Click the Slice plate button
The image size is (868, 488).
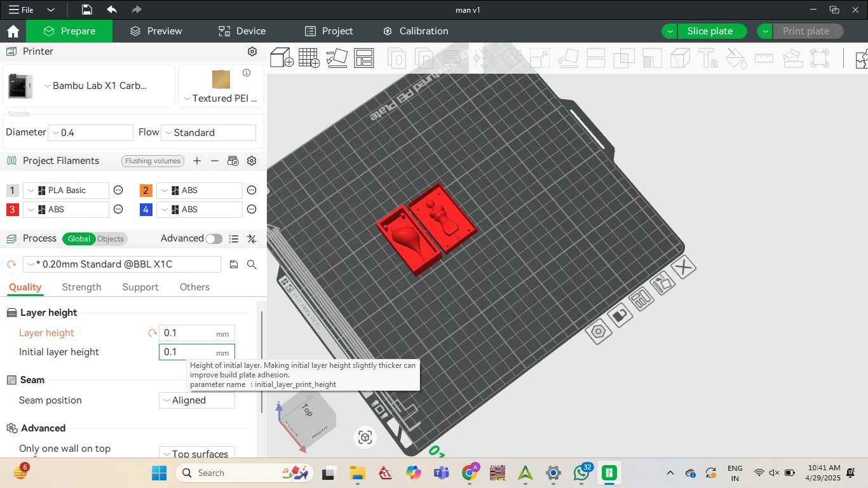710,31
